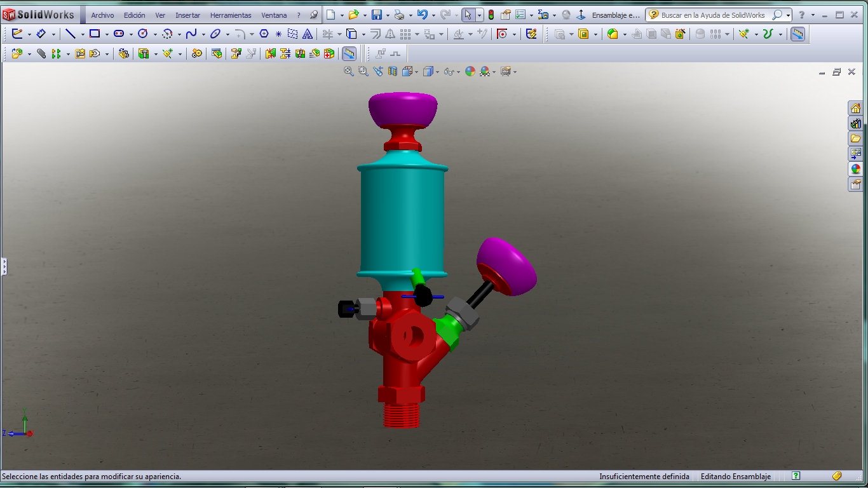Click the status bar help question button
868x488 pixels.
point(796,476)
